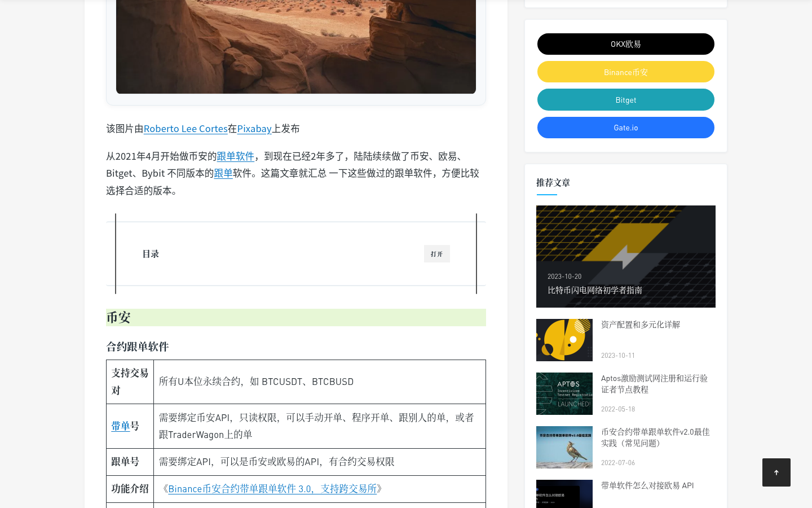Click the bird thumbnail for 币安合约带单跟单软件v2.0

[564, 447]
